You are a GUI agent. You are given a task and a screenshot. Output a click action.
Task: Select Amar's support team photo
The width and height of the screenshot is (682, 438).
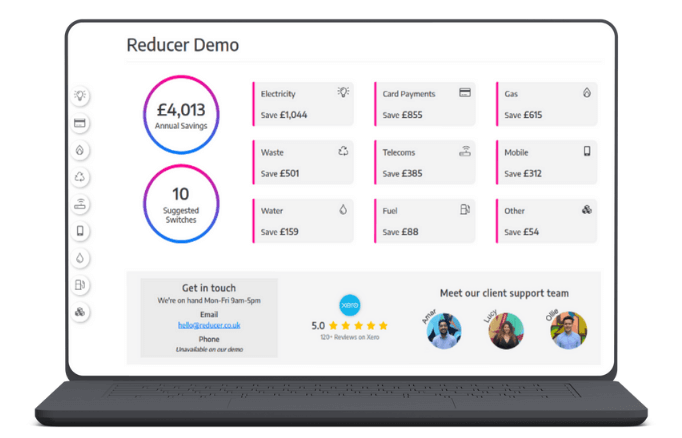(x=444, y=331)
